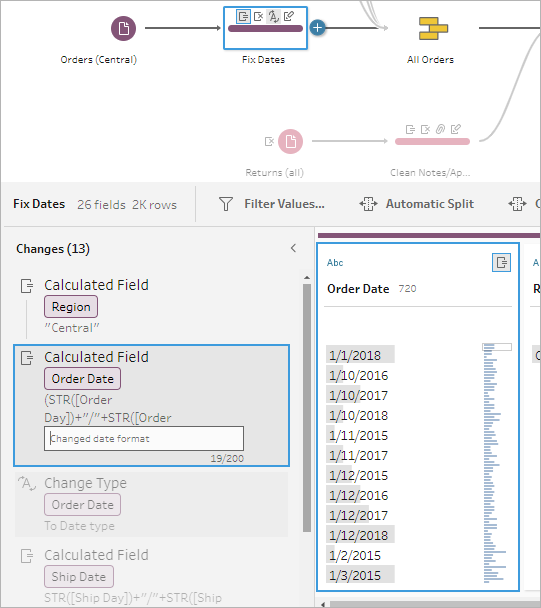Add a step with the plus button
The height and width of the screenshot is (608, 541).
[318, 28]
